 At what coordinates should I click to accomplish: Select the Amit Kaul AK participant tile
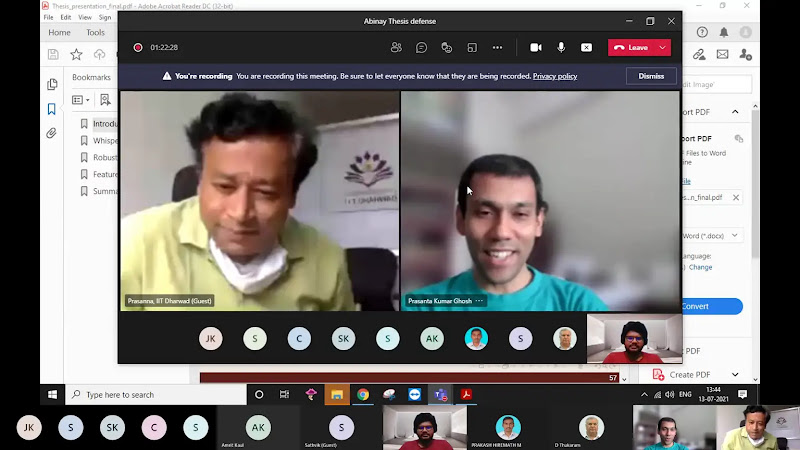258,428
